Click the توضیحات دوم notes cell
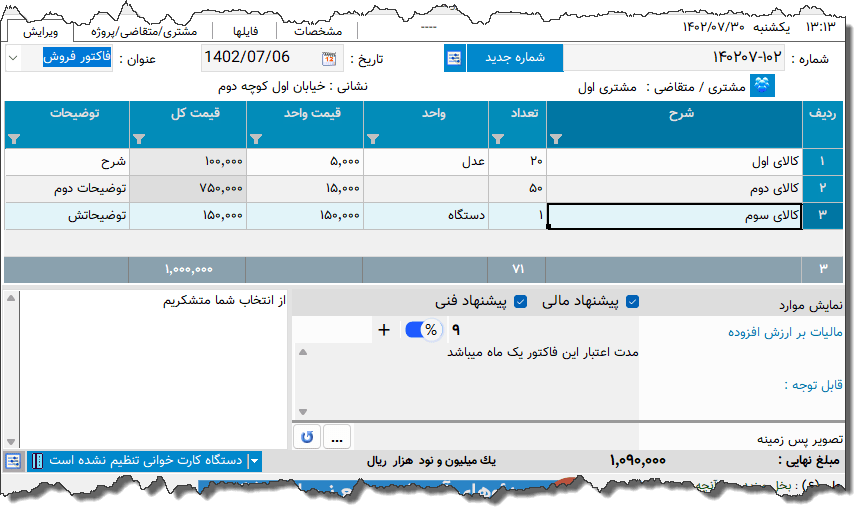 point(67,188)
